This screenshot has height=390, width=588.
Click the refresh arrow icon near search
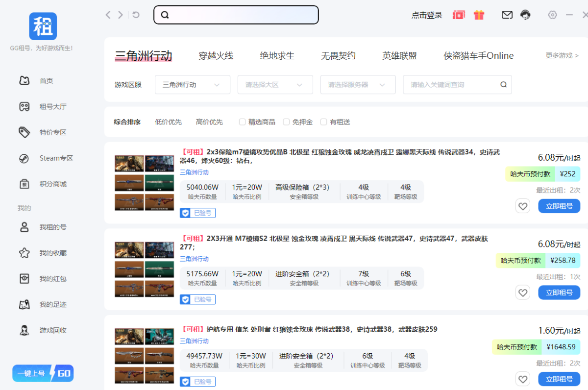[x=136, y=15]
